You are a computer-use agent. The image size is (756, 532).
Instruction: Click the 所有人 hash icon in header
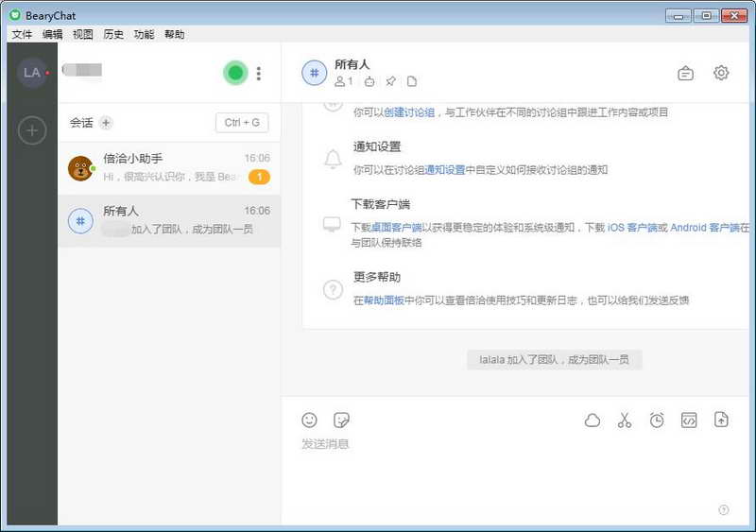click(315, 73)
